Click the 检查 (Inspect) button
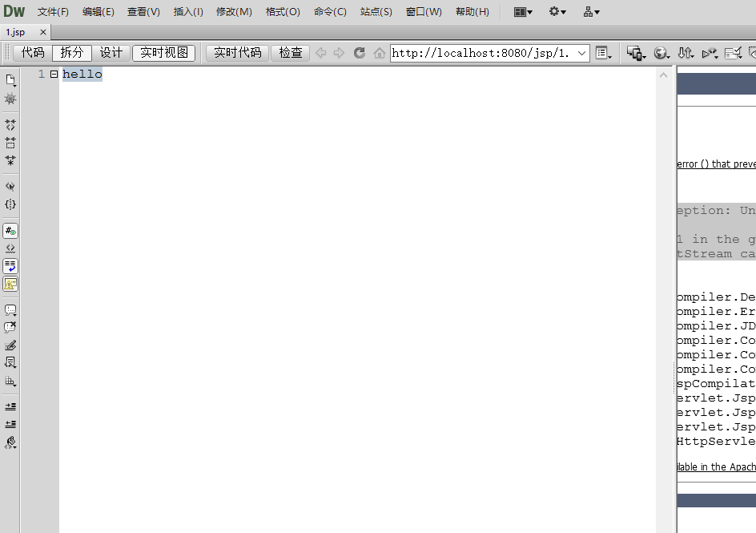This screenshot has height=533, width=756. (x=291, y=53)
